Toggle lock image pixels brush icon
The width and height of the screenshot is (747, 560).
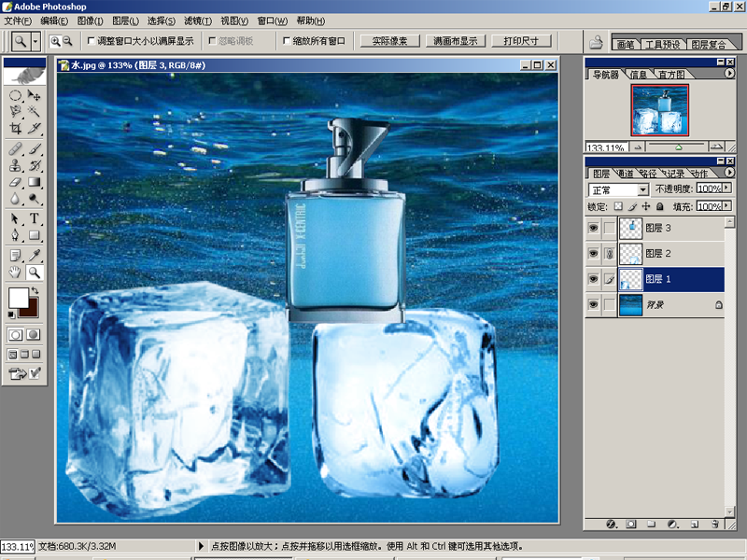pyautogui.click(x=632, y=206)
